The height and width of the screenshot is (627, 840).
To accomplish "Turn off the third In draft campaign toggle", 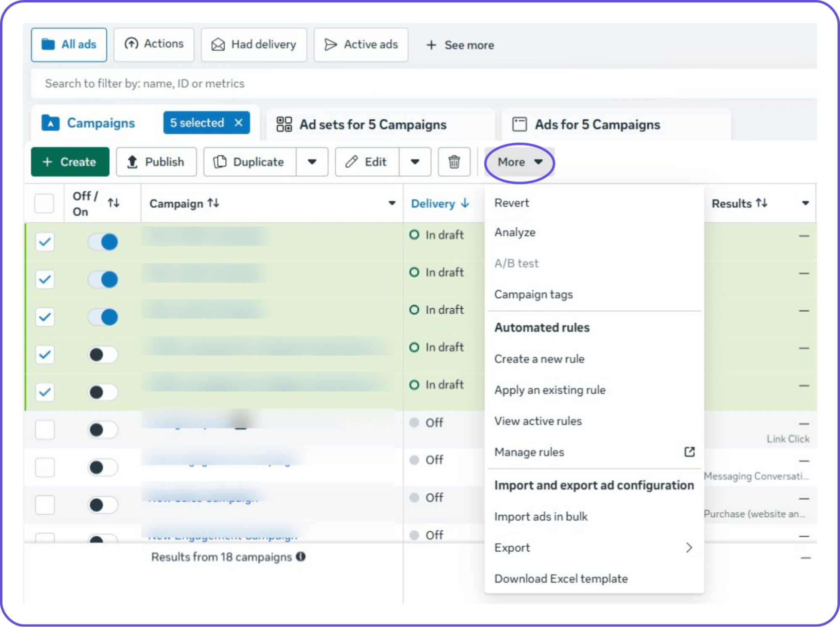I will pos(103,317).
